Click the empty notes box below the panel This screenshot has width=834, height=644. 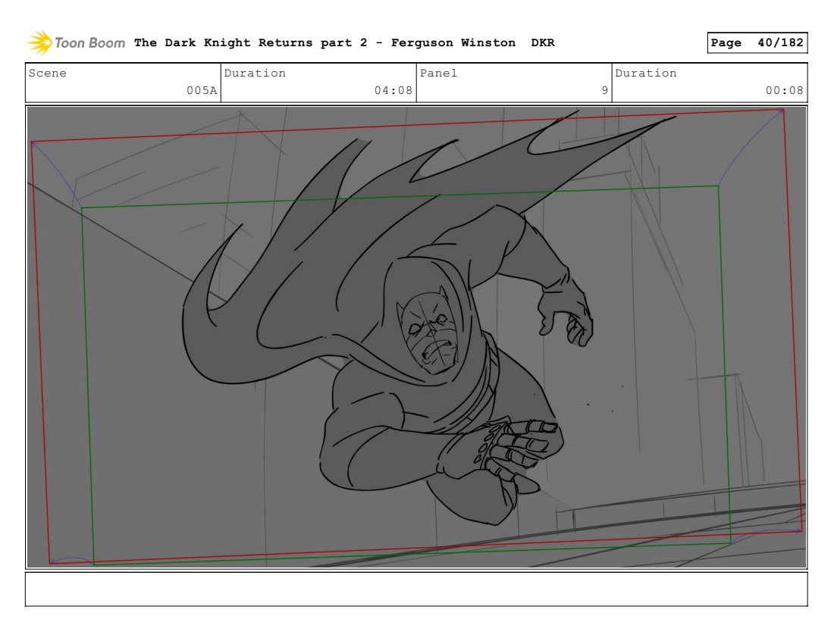point(416,589)
